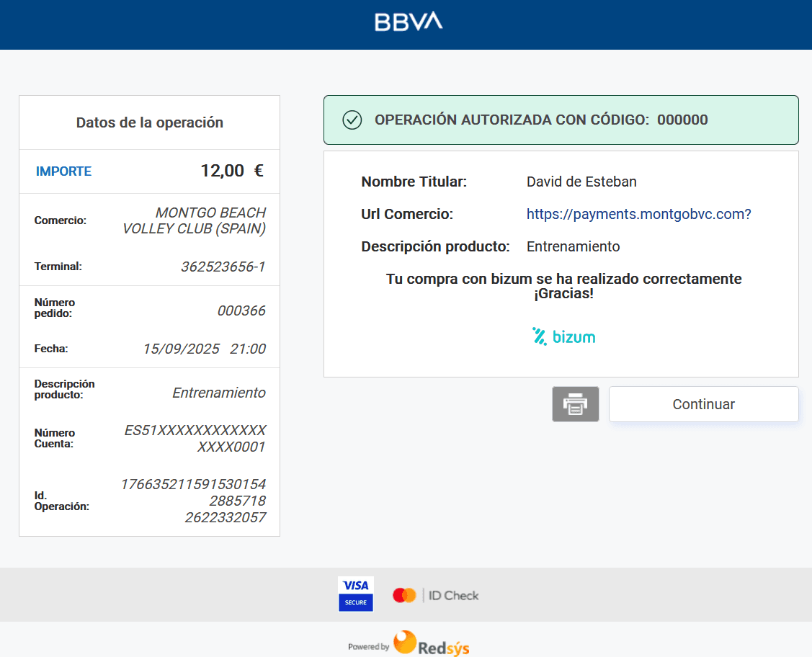The height and width of the screenshot is (657, 812).
Task: Click the green authorization checkmark icon
Action: pos(352,120)
